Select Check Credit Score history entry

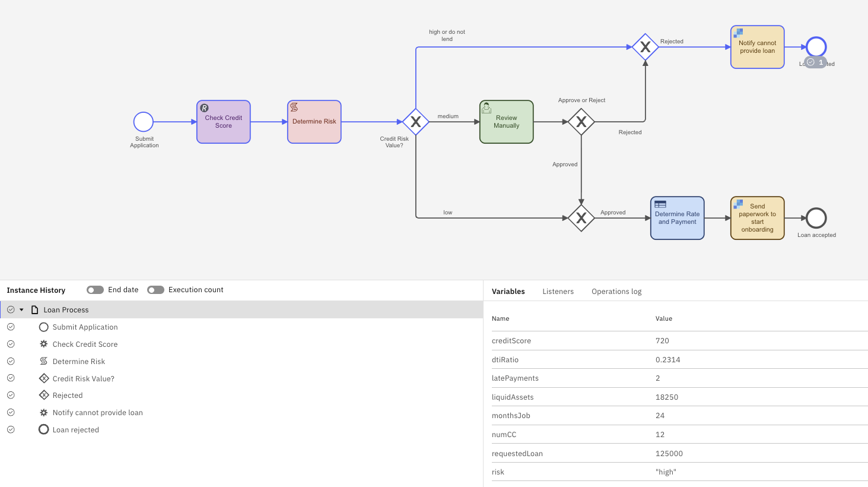pyautogui.click(x=85, y=344)
